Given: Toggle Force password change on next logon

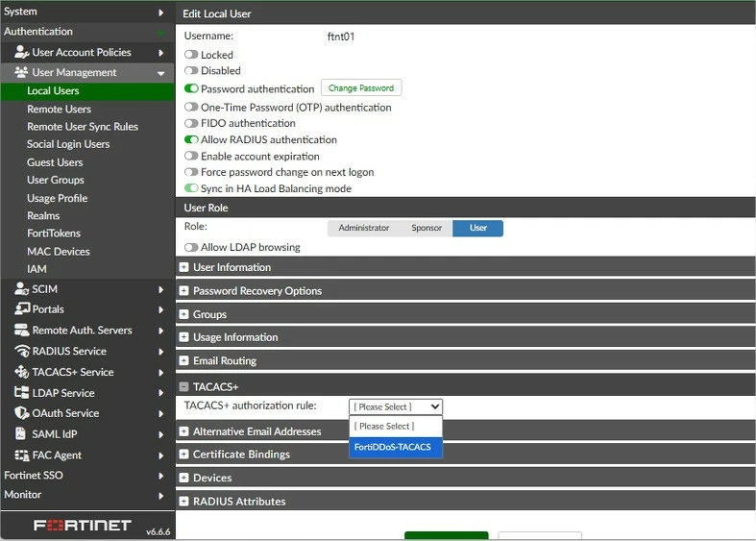Looking at the screenshot, I should pos(191,172).
